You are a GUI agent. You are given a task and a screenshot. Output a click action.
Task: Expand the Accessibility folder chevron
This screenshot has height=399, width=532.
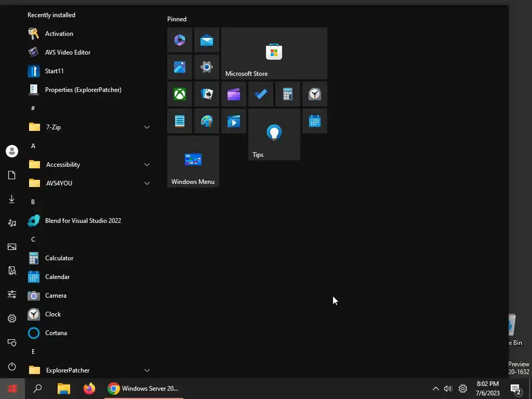coord(147,165)
